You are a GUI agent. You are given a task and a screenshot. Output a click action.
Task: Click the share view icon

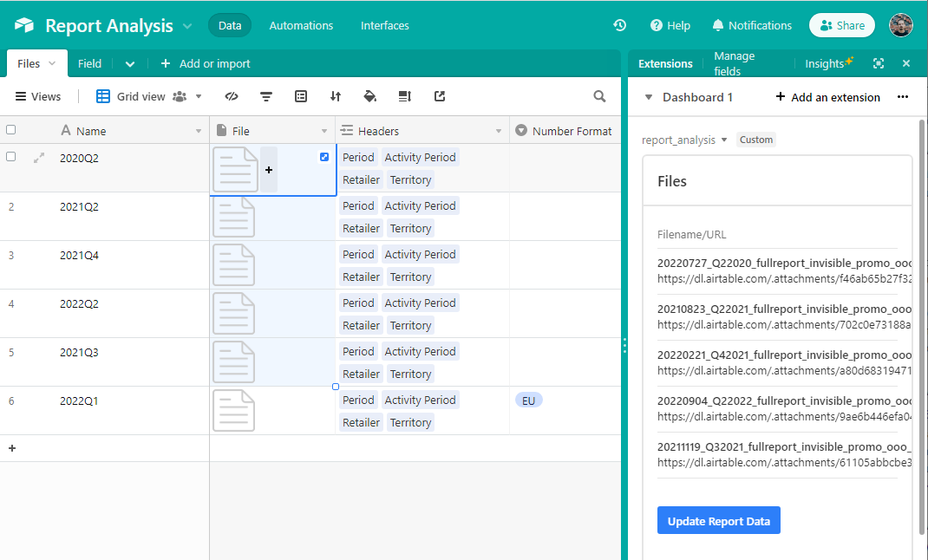[x=439, y=96]
